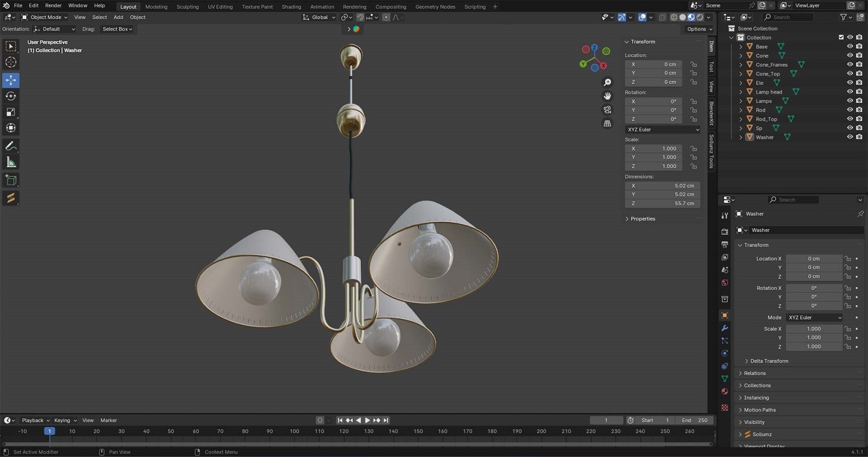Disable rendering of the Lamps object
868x457 pixels.
[x=859, y=101]
